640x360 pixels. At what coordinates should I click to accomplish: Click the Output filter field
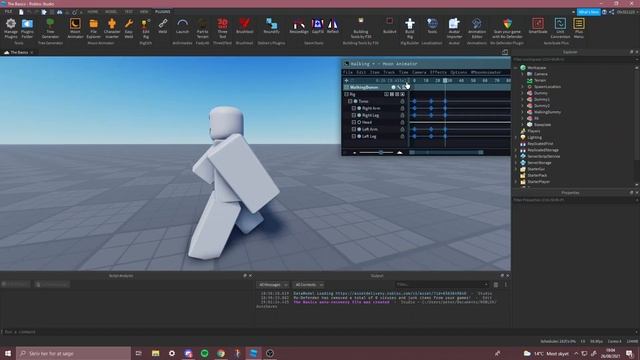[442, 284]
